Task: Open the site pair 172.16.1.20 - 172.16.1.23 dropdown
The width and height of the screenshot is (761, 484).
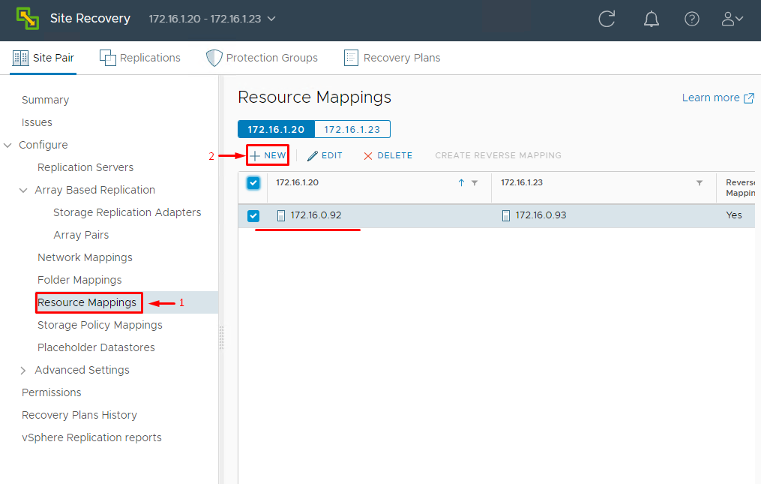Action: pyautogui.click(x=212, y=19)
